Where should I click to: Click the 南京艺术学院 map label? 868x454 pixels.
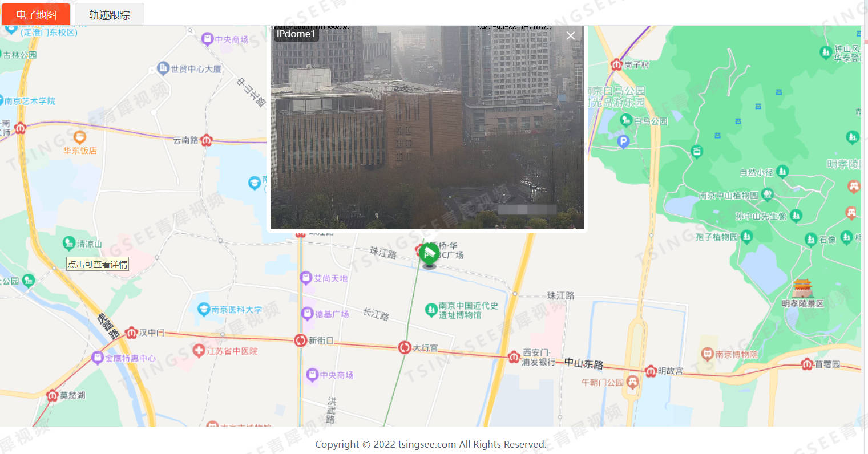[x=30, y=101]
